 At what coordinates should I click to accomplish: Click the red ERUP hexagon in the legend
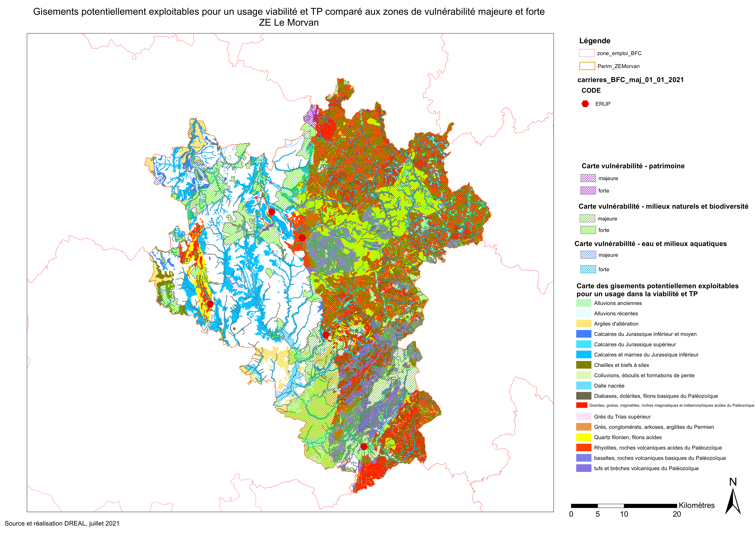pyautogui.click(x=585, y=104)
